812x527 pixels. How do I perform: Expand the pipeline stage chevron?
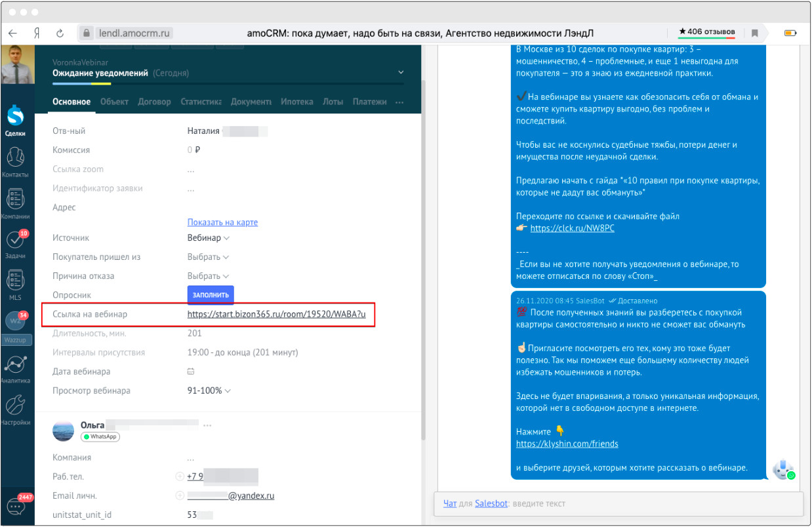coord(401,72)
